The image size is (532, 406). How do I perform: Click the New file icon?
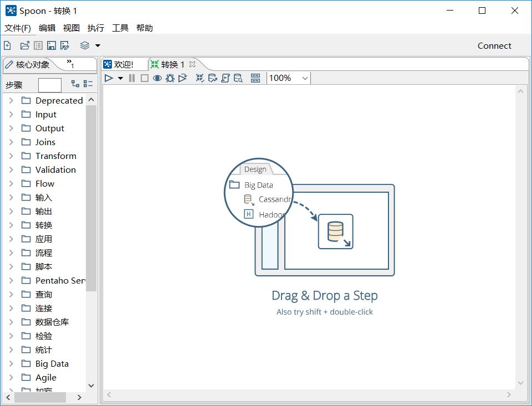[x=7, y=45]
